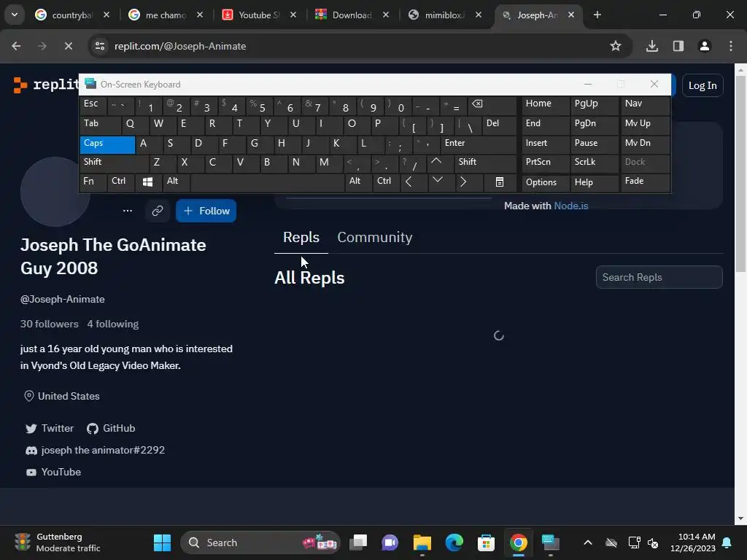Switch to the Download browser tab
This screenshot has height=560, width=747.
(x=352, y=15)
